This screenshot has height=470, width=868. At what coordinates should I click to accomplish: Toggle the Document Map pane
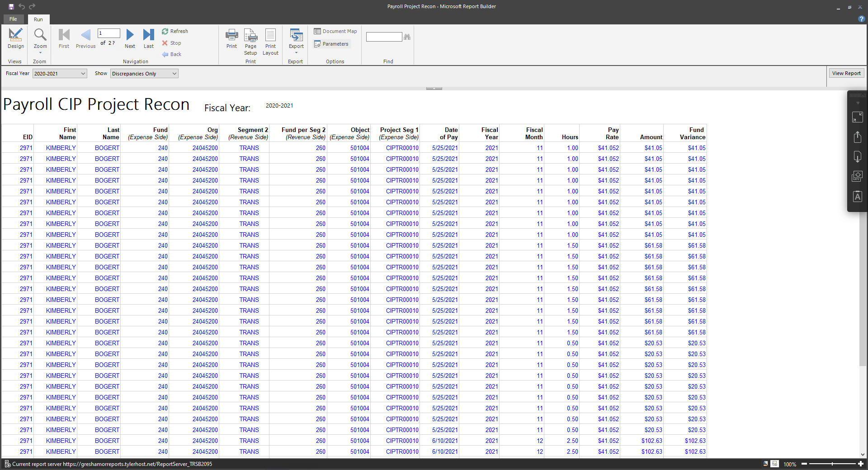click(x=335, y=31)
